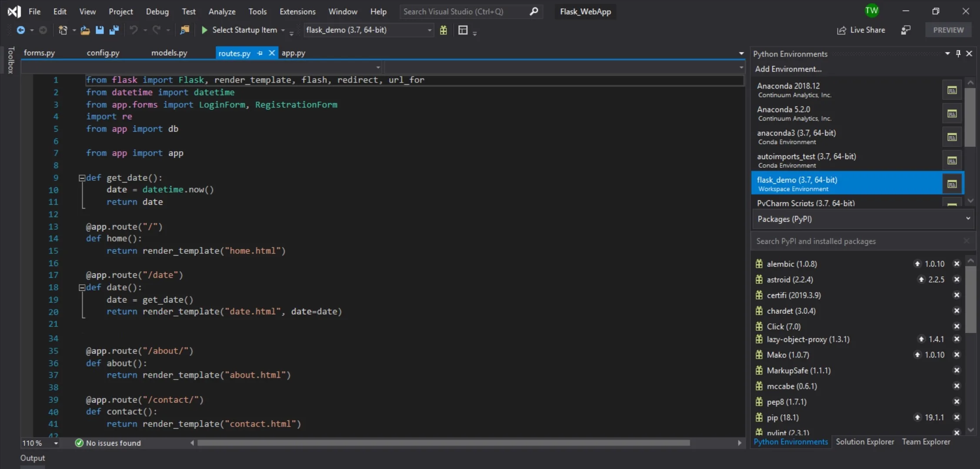
Task: Click Add Environment in Python Environments
Action: (788, 69)
